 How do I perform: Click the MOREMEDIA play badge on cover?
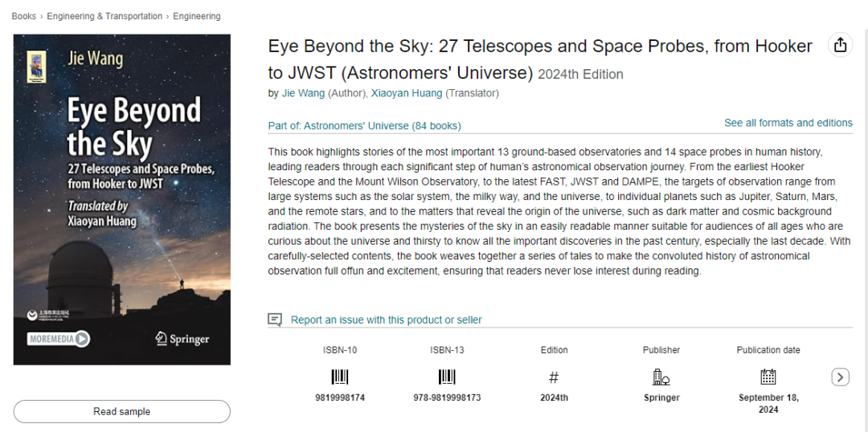(x=59, y=339)
